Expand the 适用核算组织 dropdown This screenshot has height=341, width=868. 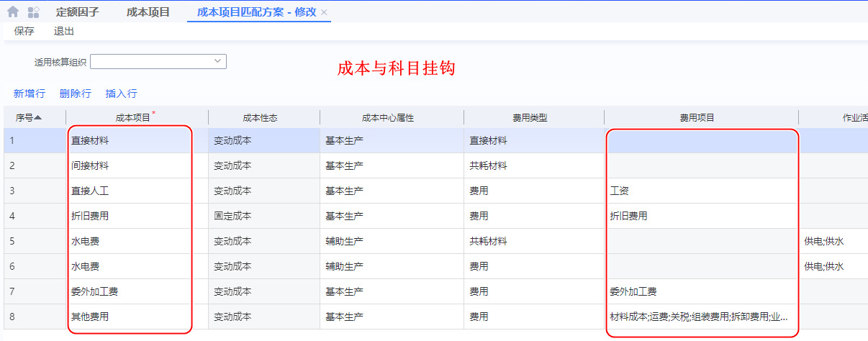217,62
